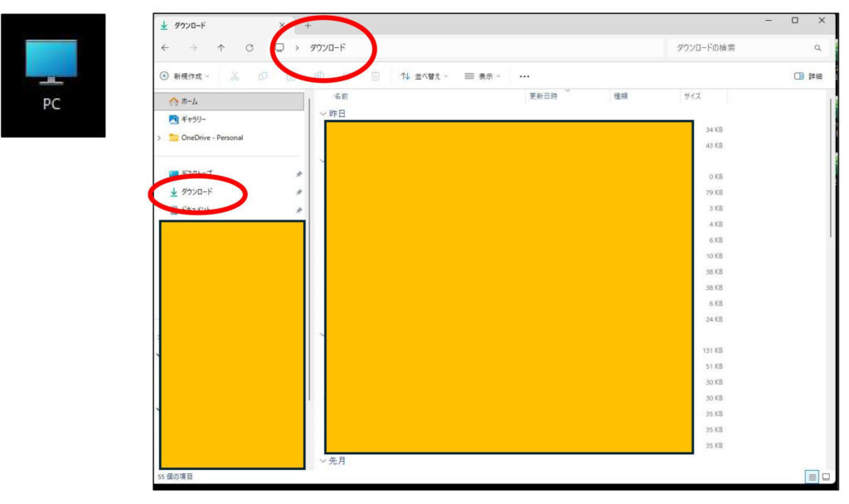Click the Up arrow to parent folder

pyautogui.click(x=221, y=48)
